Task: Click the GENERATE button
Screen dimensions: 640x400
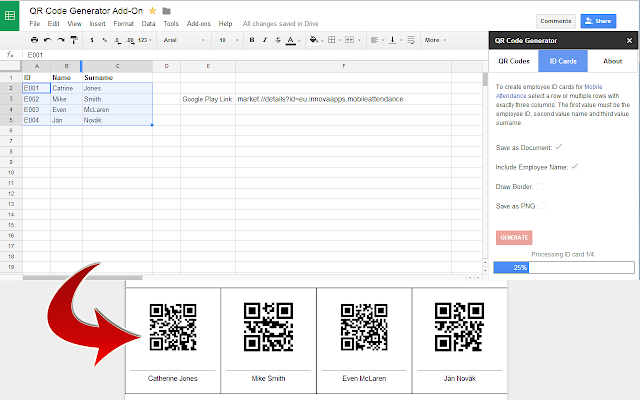Action: click(514, 238)
